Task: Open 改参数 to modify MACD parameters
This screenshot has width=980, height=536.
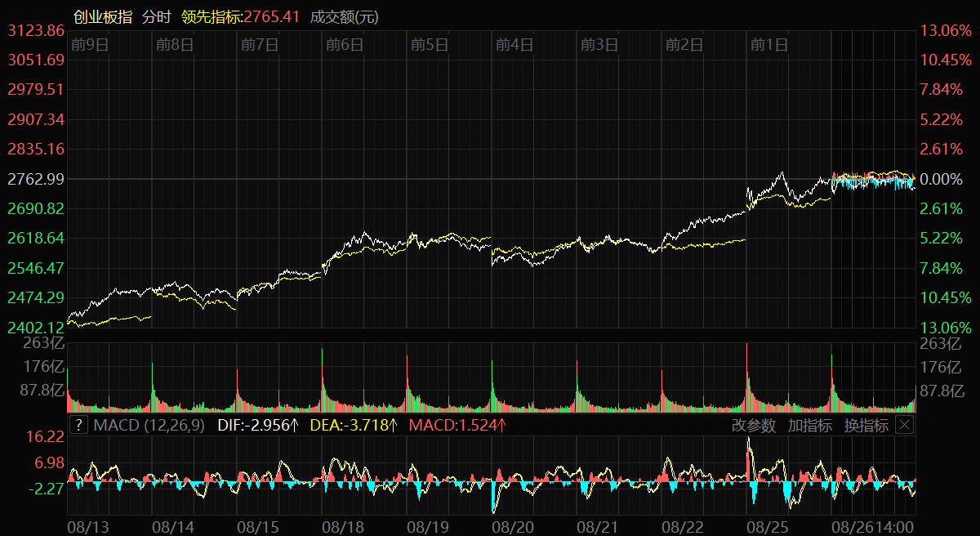Action: [754, 425]
